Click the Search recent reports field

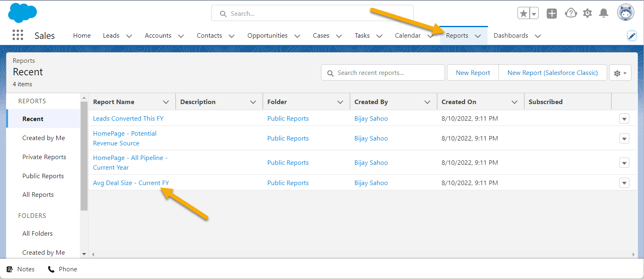383,73
